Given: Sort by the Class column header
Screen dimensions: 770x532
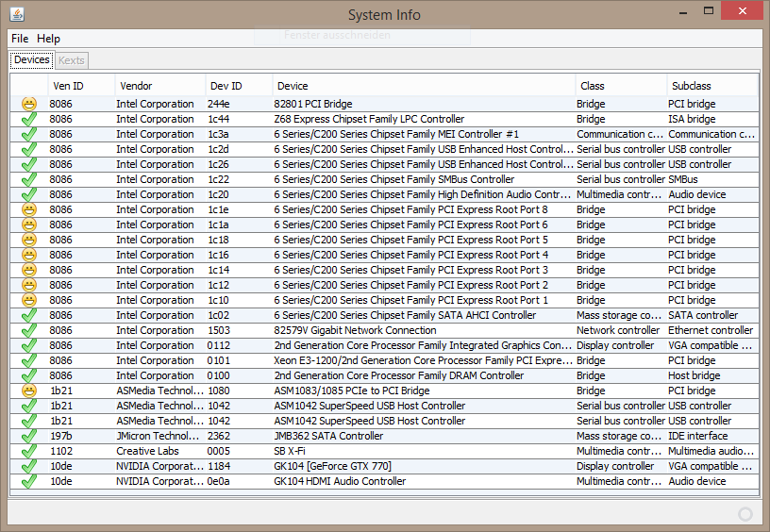Looking at the screenshot, I should pos(621,86).
